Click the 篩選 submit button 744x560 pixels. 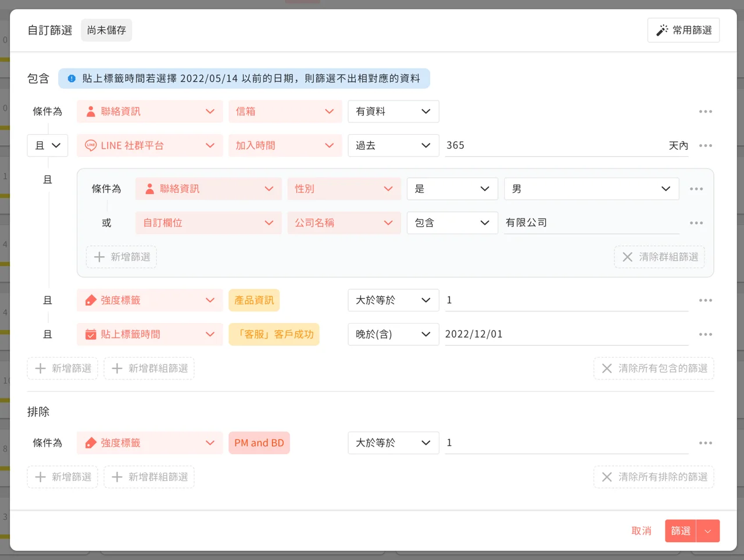click(x=681, y=531)
